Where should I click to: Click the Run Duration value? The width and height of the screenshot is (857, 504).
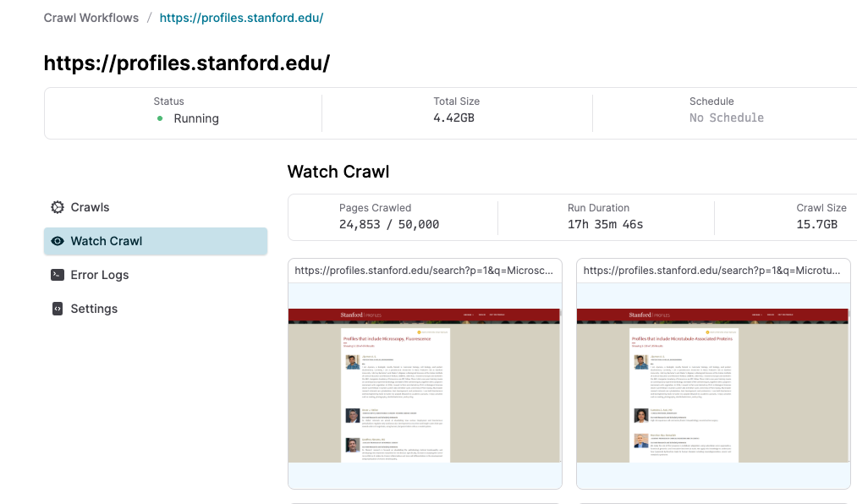[605, 224]
